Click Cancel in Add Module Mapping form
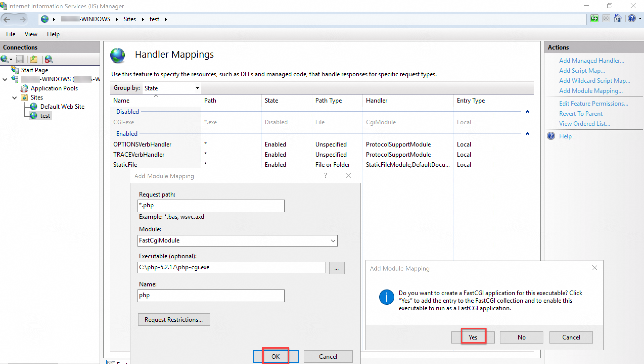 click(x=328, y=356)
